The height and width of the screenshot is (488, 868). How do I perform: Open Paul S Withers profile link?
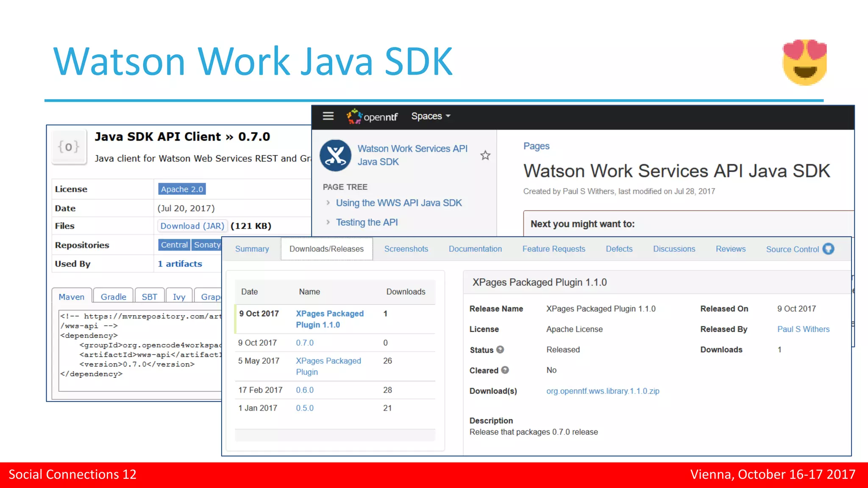[803, 329]
